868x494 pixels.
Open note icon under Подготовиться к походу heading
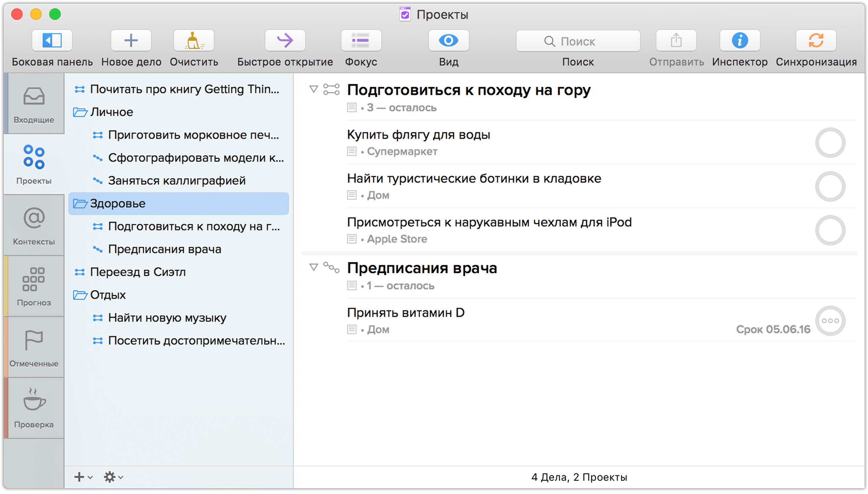coord(352,108)
